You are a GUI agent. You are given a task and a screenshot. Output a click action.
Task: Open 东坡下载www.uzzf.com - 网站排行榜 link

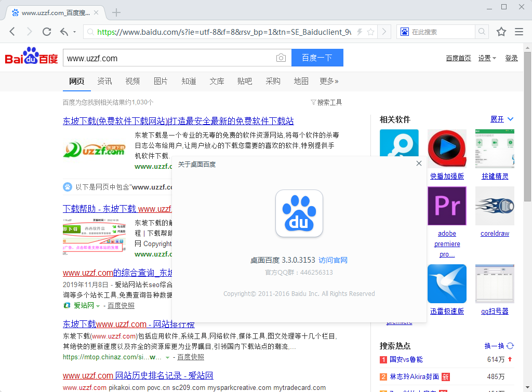click(x=129, y=324)
